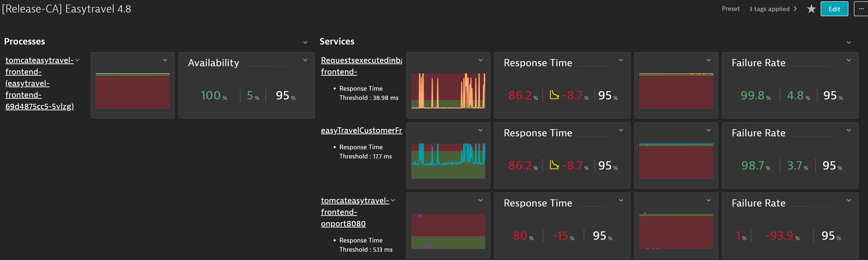
Task: Click the teal response time chart
Action: [448, 161]
